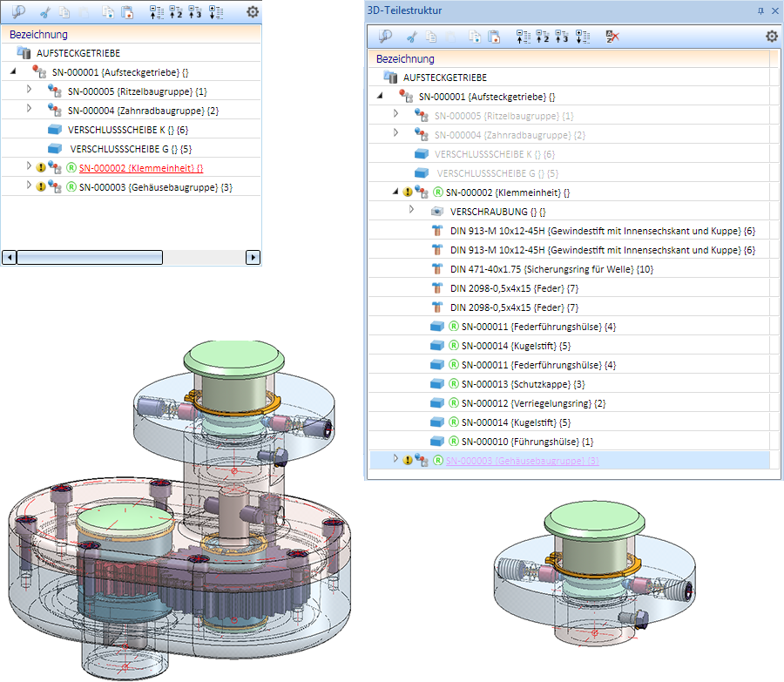Click right arrow of left panel horizontal scrollbar
Image resolution: width=784 pixels, height=682 pixels.
point(253,257)
